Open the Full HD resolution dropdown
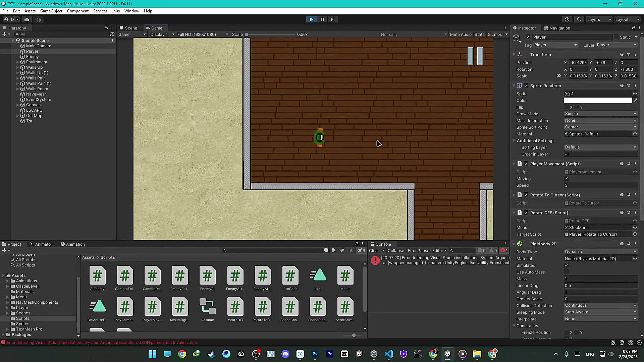 (x=203, y=35)
